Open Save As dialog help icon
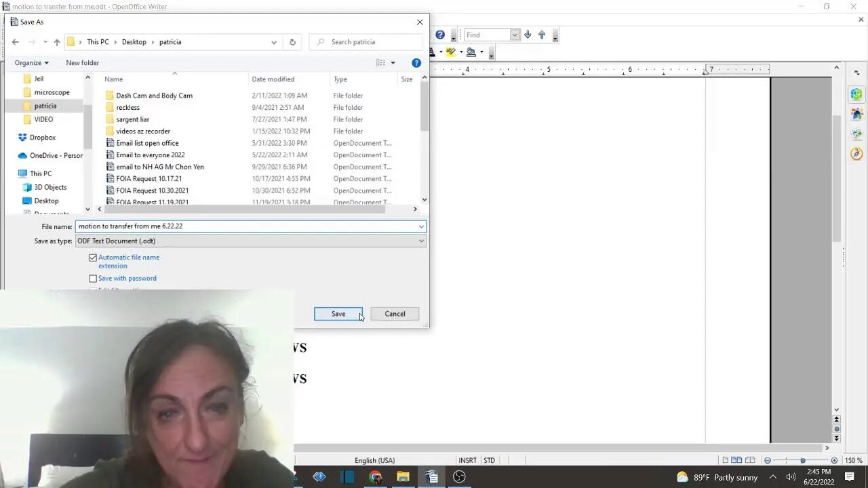 tap(416, 63)
